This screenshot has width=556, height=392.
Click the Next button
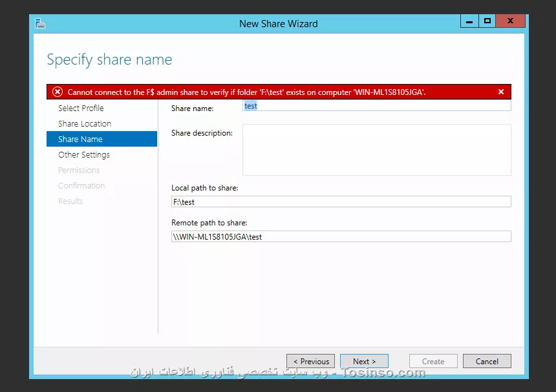coord(364,361)
